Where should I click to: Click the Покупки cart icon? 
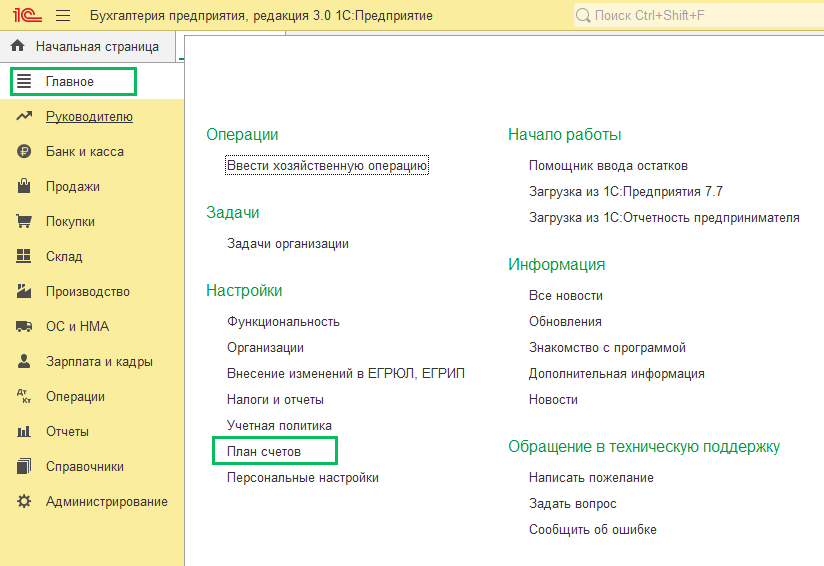pyautogui.click(x=24, y=221)
